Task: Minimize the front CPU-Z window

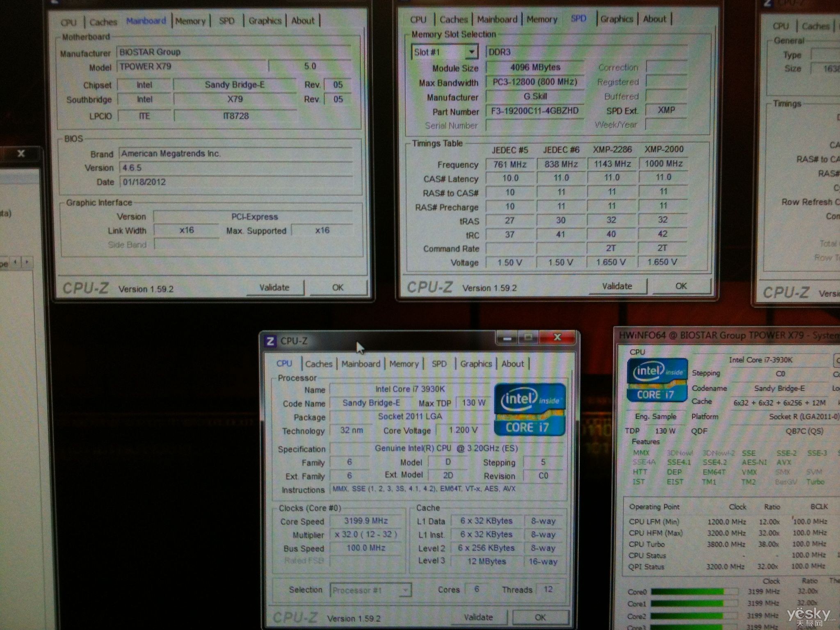Action: (x=507, y=338)
